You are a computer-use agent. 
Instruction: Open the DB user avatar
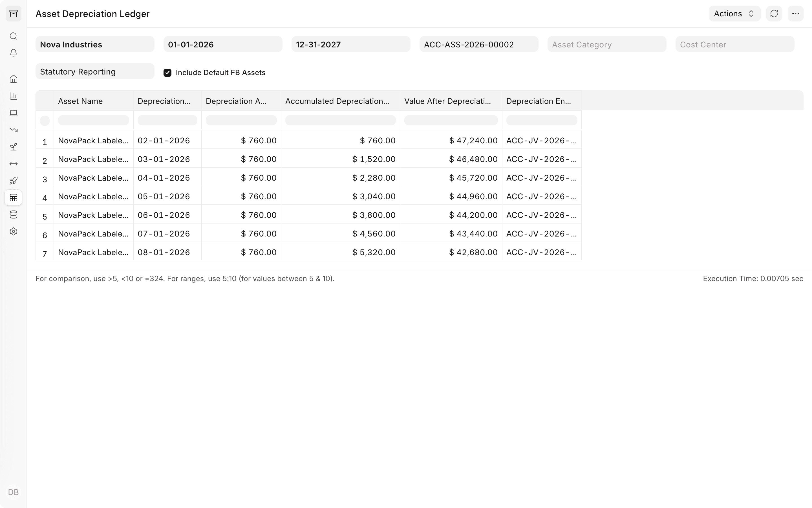pos(14,492)
